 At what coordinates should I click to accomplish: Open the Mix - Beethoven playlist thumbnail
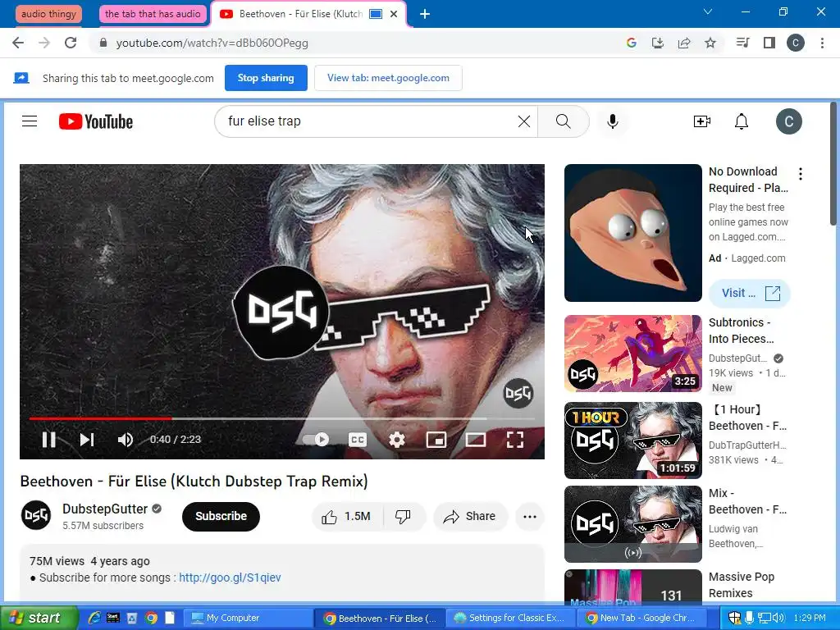[x=632, y=524]
